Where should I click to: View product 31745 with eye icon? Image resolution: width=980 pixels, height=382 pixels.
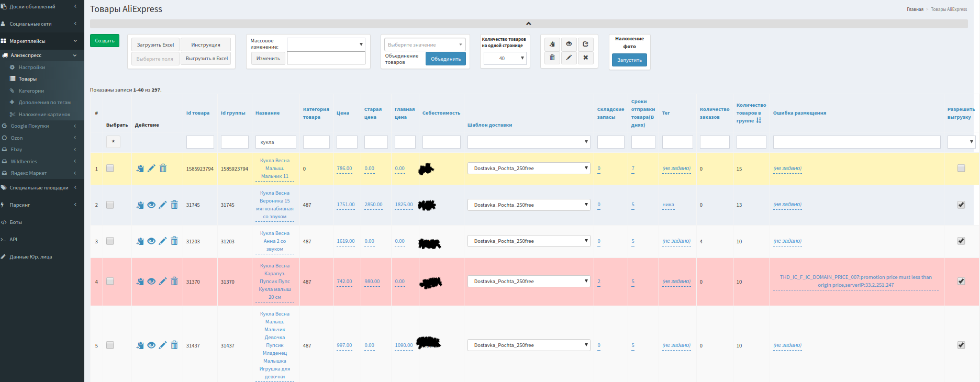151,205
